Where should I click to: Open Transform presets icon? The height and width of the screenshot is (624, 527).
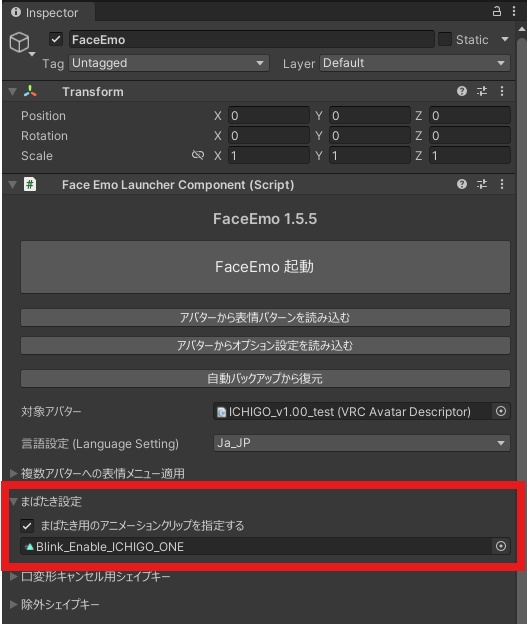[482, 91]
